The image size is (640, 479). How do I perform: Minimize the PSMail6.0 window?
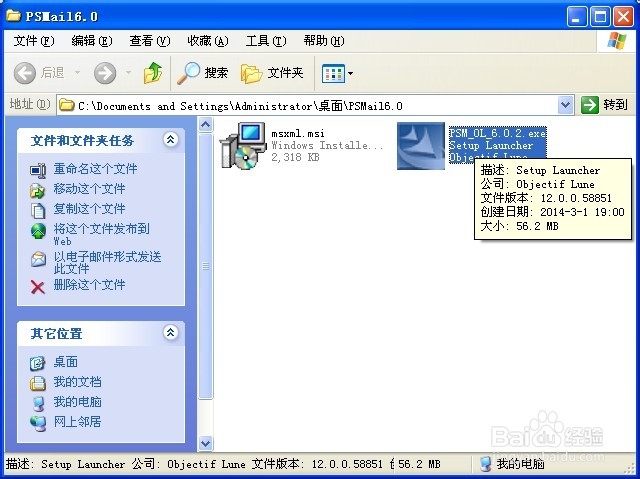(576, 17)
